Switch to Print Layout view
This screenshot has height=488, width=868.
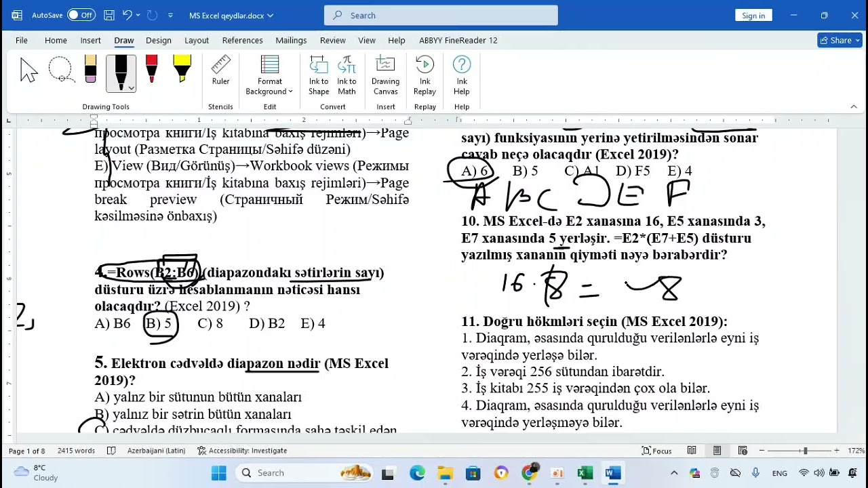(x=717, y=451)
